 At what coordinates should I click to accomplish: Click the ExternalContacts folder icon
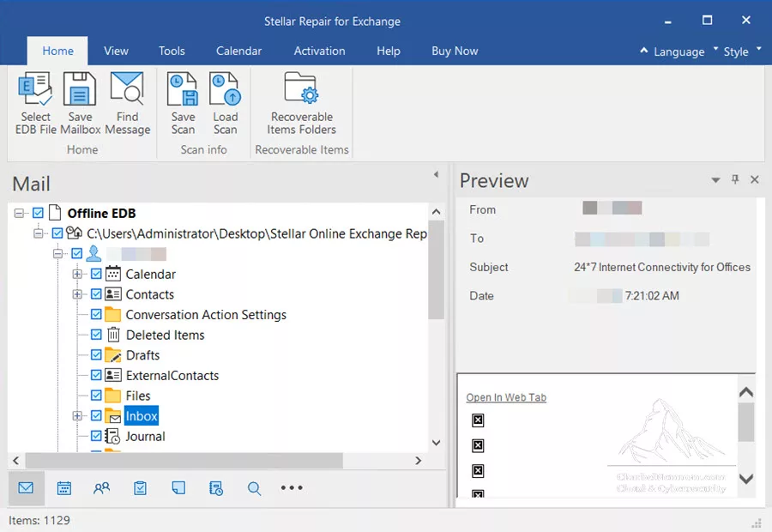[x=113, y=375]
